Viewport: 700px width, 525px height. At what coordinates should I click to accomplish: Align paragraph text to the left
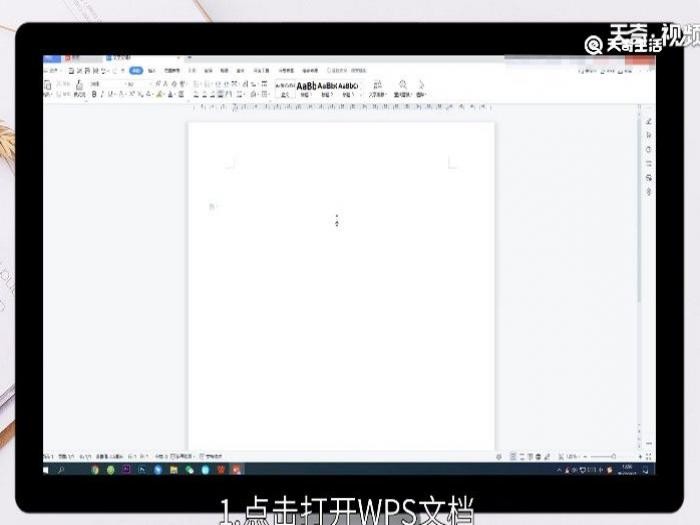click(x=196, y=94)
